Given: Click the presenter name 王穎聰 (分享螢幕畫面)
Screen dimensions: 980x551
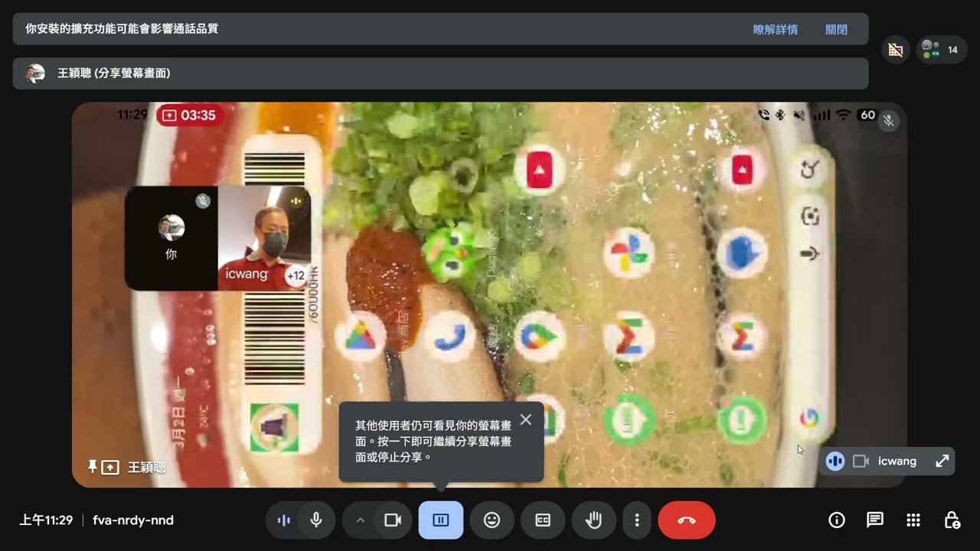Looking at the screenshot, I should (x=114, y=73).
